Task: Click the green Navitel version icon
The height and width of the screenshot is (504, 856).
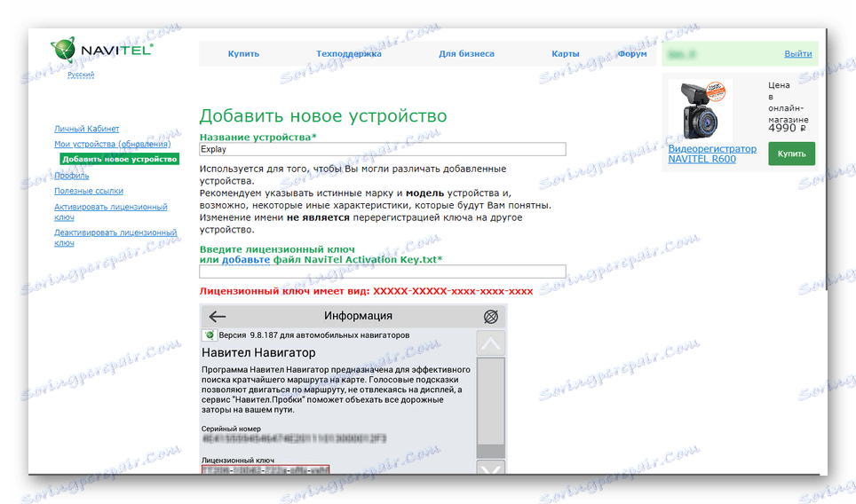Action: tap(209, 335)
